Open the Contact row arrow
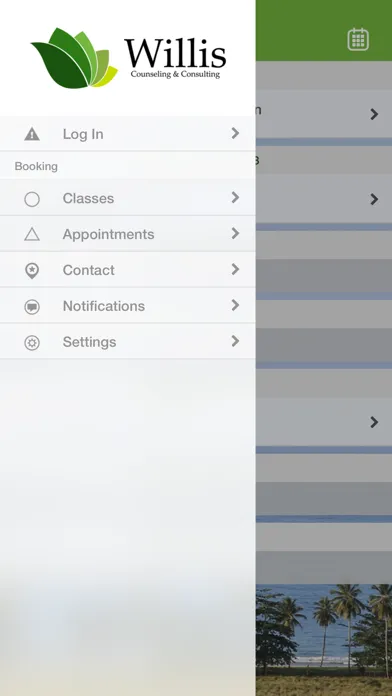Image resolution: width=392 pixels, height=696 pixels. coord(235,269)
